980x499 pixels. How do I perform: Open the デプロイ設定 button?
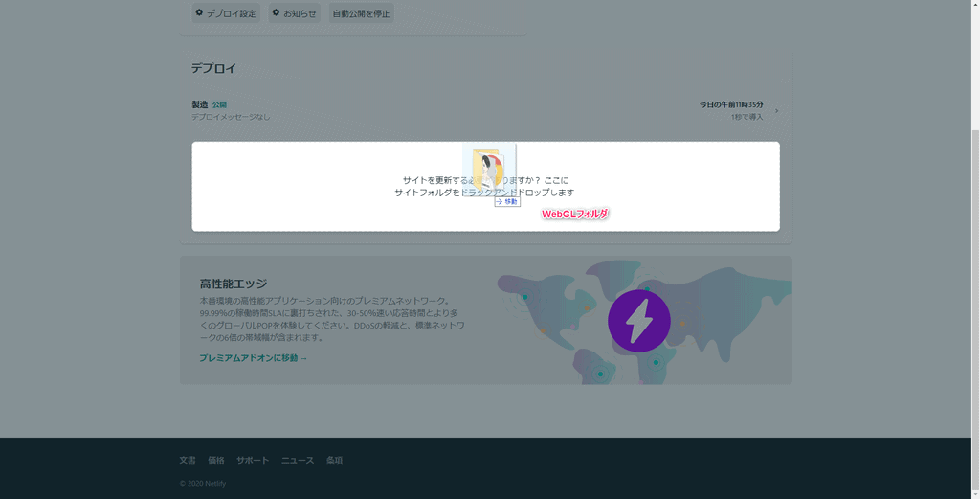click(226, 13)
